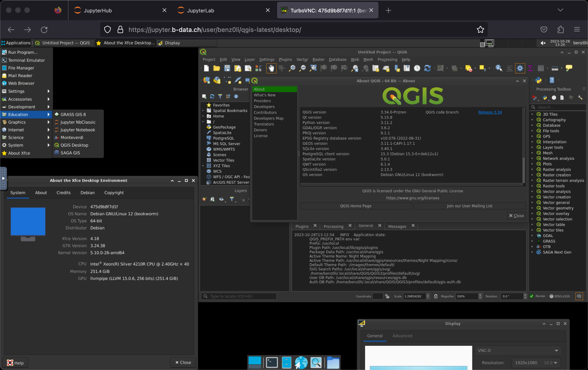This screenshot has height=370, width=588.
Task: Open the Processing menu
Action: point(387,59)
